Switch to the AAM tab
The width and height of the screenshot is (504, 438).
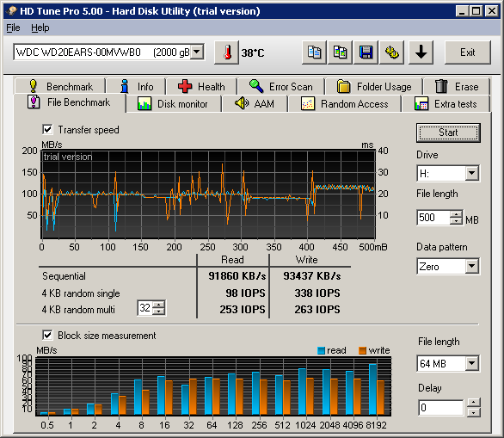255,104
